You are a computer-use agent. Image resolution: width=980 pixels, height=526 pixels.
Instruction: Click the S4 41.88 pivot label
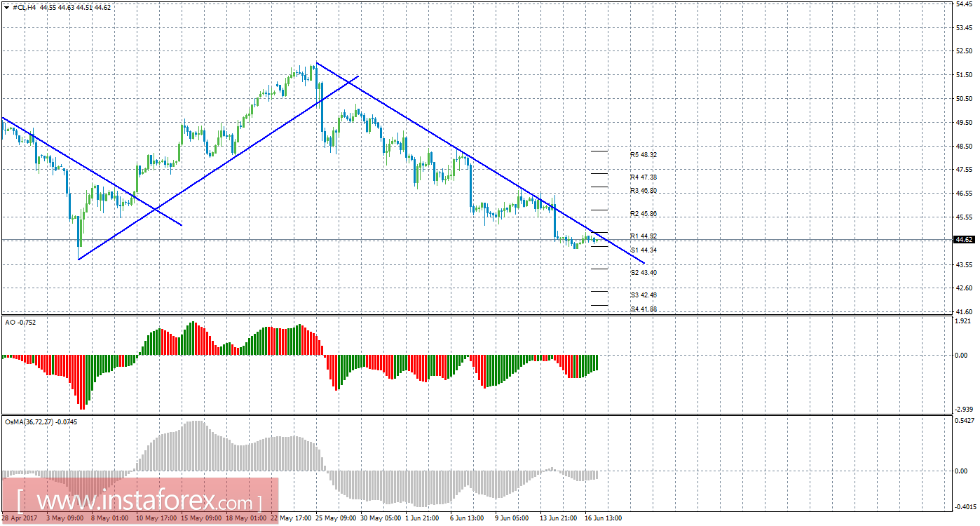pyautogui.click(x=643, y=309)
